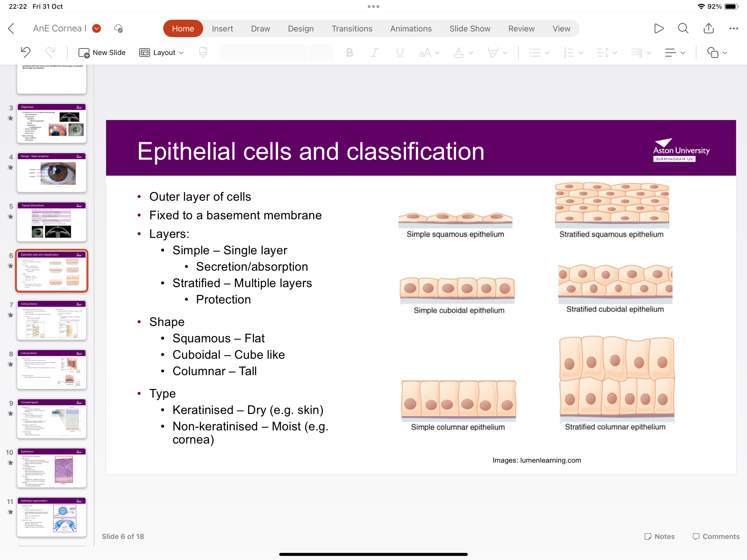747x560 pixels.
Task: Undo the last change
Action: click(x=25, y=52)
